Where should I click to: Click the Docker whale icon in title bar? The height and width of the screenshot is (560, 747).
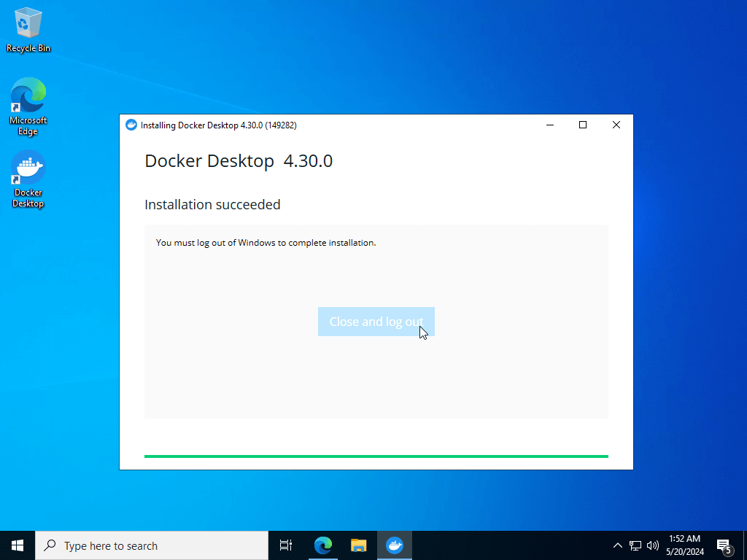click(131, 125)
